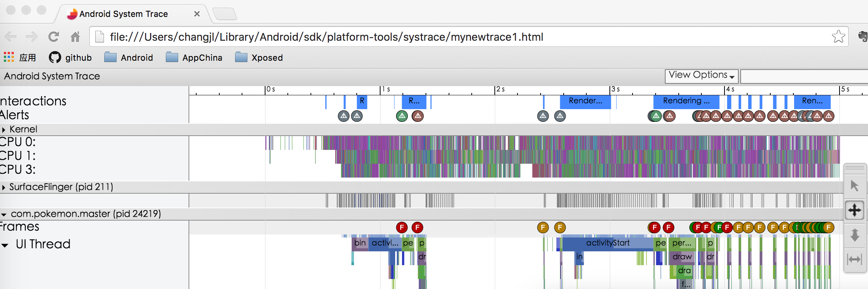Image resolution: width=868 pixels, height=289 pixels.
Task: Activate the pan tool with crossed arrows
Action: [x=855, y=210]
